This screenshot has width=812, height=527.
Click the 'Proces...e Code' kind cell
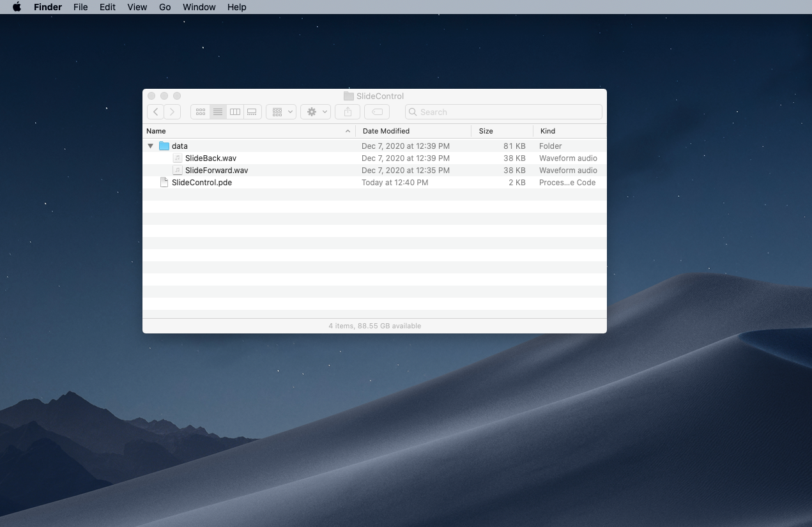coord(567,182)
